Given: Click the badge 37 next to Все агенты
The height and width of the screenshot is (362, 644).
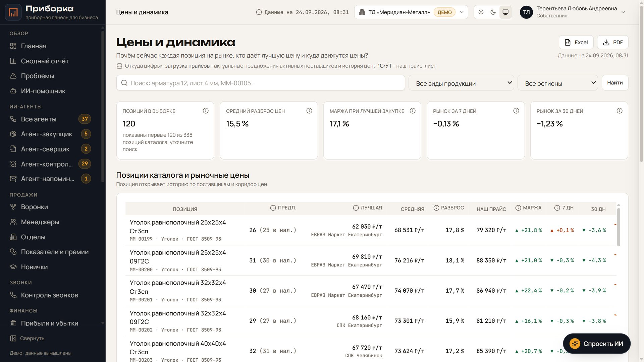Looking at the screenshot, I should pos(85,119).
